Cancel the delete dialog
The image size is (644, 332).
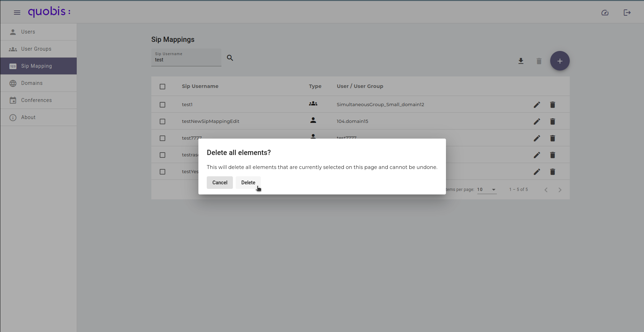tap(220, 183)
